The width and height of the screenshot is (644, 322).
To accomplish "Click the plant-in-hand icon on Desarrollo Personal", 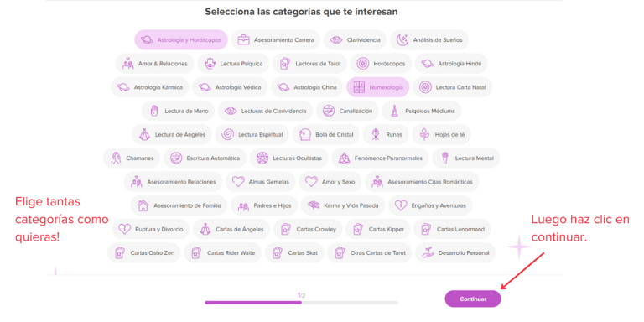I will click(x=428, y=252).
